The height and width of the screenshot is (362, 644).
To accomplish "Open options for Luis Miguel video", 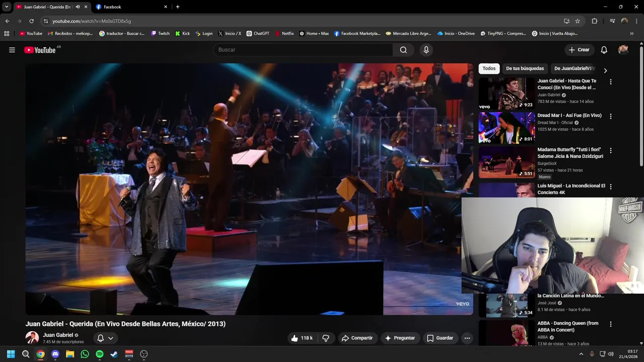I will click(x=611, y=187).
